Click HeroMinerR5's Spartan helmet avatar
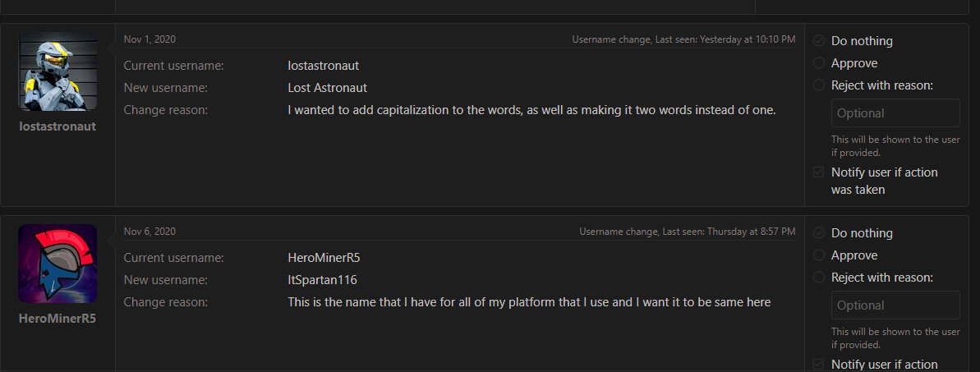The width and height of the screenshot is (980, 372). point(58,264)
